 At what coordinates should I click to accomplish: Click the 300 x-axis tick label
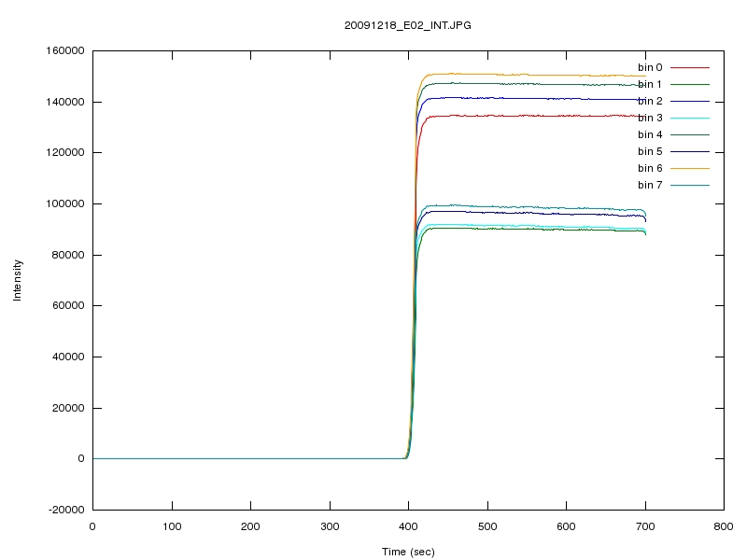tap(330, 526)
